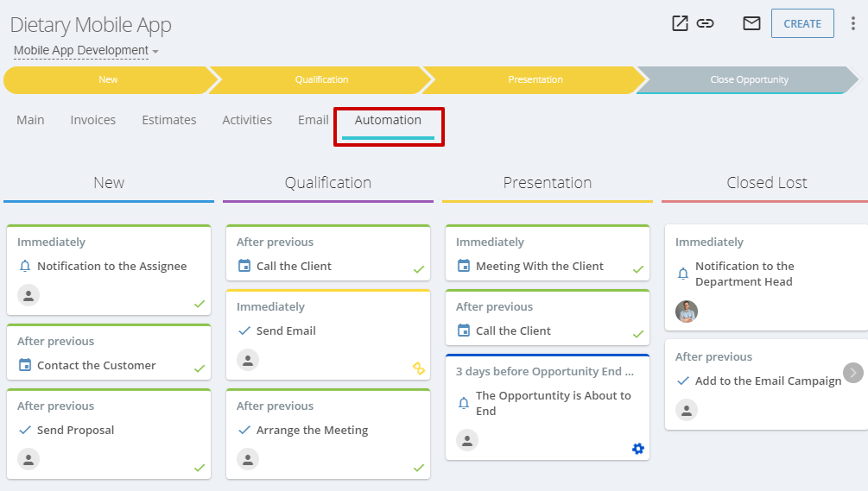The height and width of the screenshot is (491, 868).
Task: Toggle green checkmark on Send Proposal card
Action: pos(200,468)
